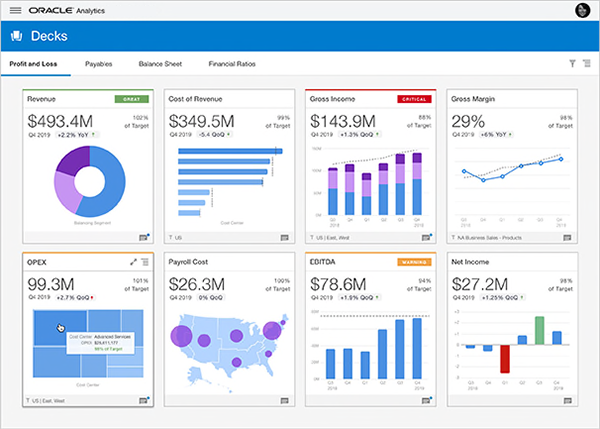Image resolution: width=600 pixels, height=429 pixels.
Task: Click the Cost of Revenue card title
Action: pos(195,99)
